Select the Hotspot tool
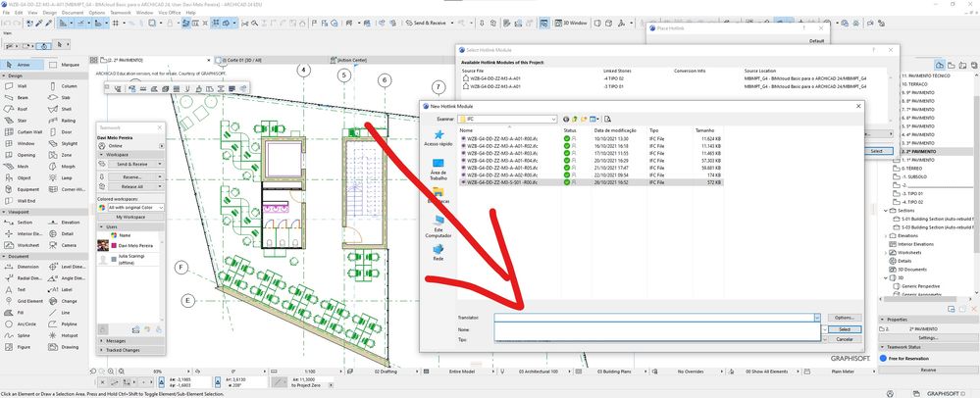 [65, 335]
